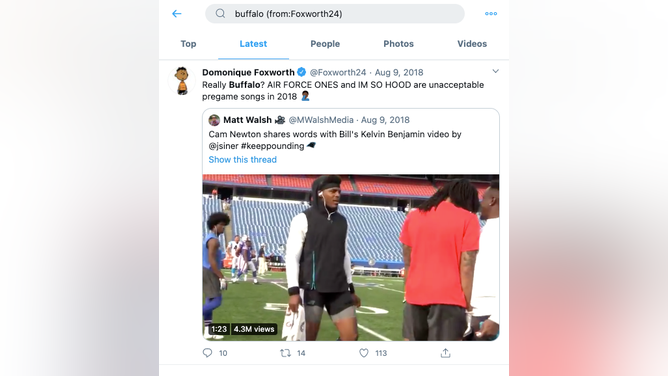Go back using the left arrow icon
Viewport: 668px width, 376px height.
(x=177, y=14)
